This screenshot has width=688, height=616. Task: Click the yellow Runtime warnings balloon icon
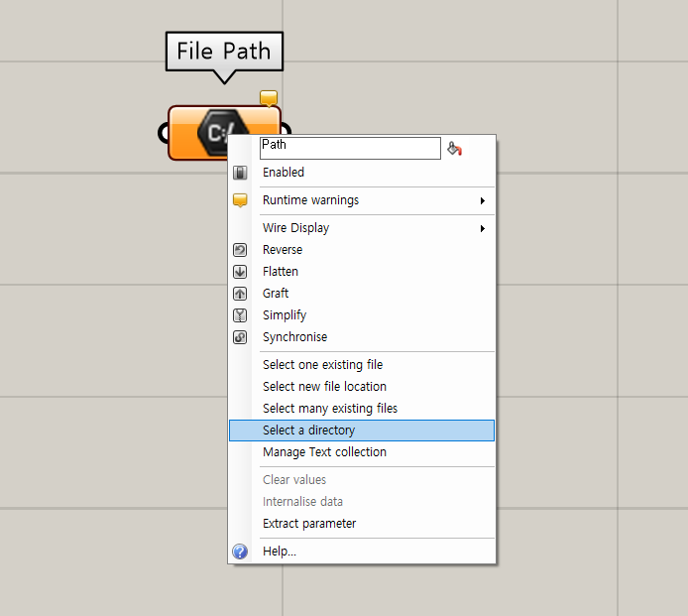(240, 200)
